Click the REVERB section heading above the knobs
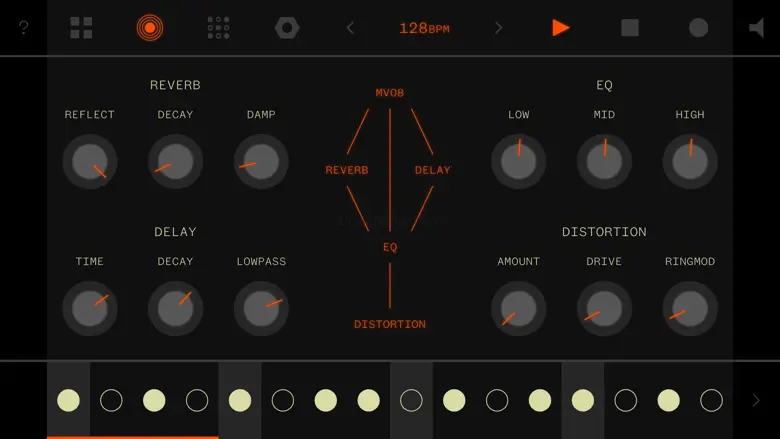This screenshot has width=780, height=439. click(175, 85)
